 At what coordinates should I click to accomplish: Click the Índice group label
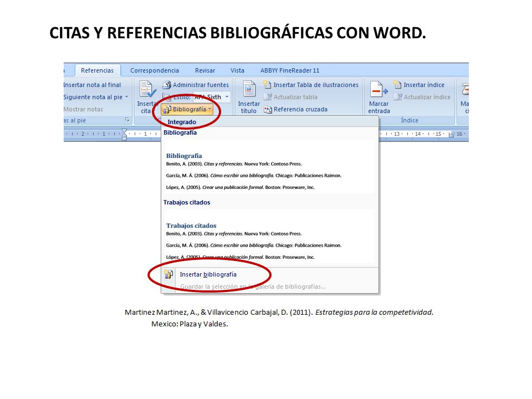(x=410, y=120)
